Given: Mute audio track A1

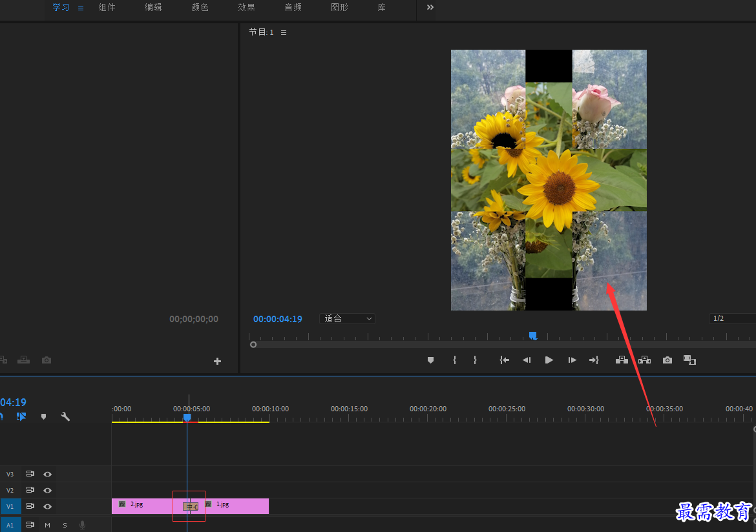Looking at the screenshot, I should [47, 526].
